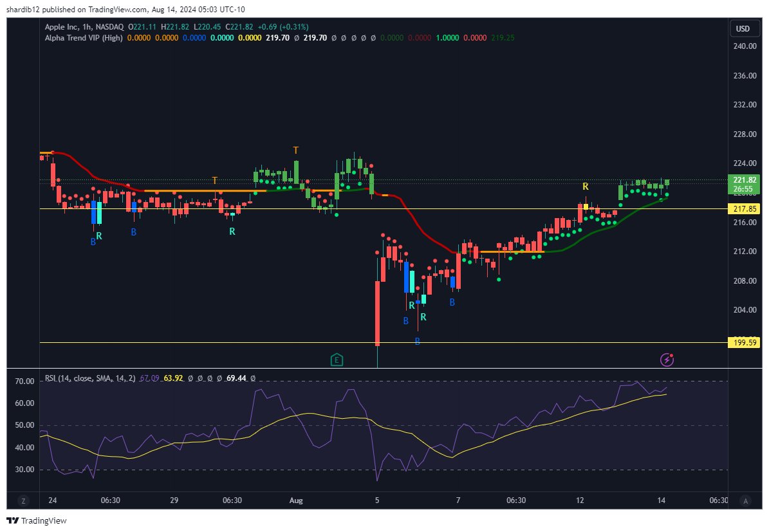Click the earnings 'E' marker icon
Screen dimensions: 769x532
337,360
